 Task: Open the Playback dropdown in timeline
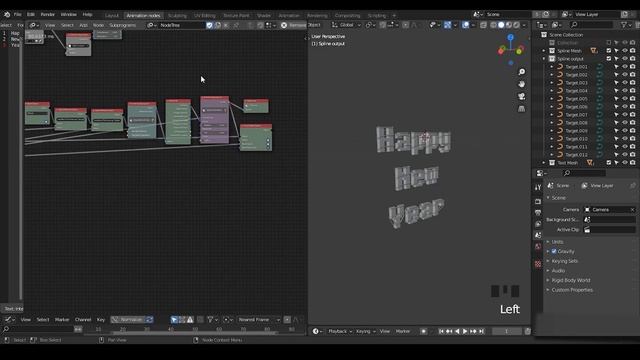click(340, 331)
